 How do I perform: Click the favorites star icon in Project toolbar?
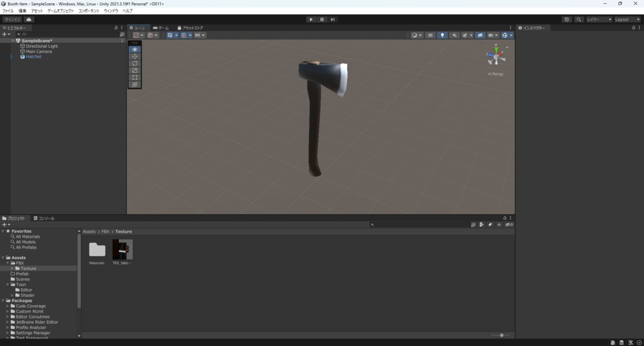click(x=499, y=225)
